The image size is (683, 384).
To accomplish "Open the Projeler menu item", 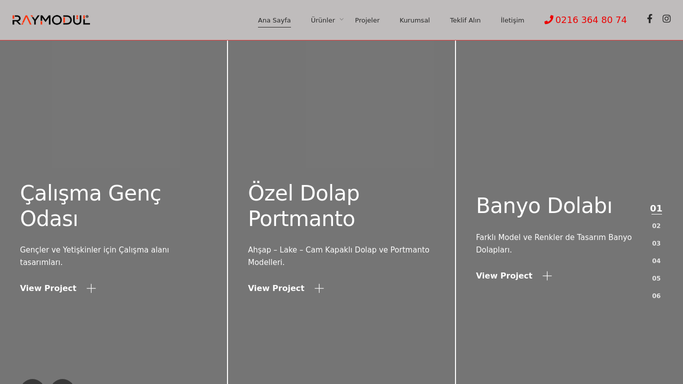I will pyautogui.click(x=367, y=20).
